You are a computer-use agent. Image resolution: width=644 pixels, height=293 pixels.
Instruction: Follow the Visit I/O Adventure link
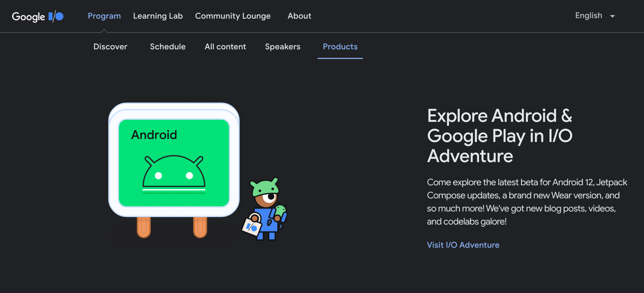[x=463, y=245]
